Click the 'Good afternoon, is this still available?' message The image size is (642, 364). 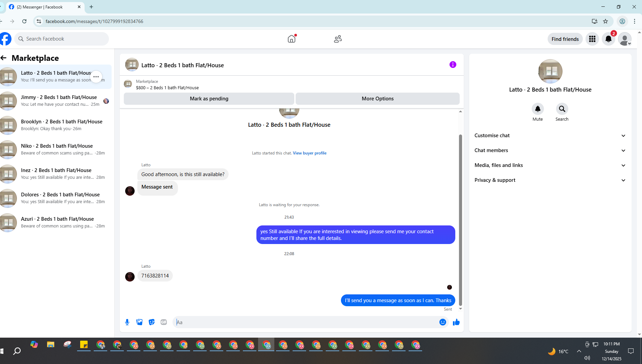point(183,174)
